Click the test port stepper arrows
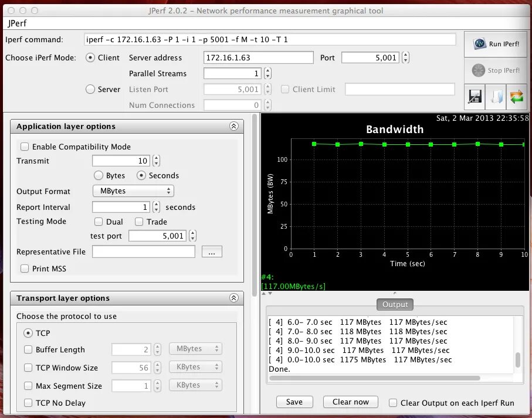 click(193, 236)
